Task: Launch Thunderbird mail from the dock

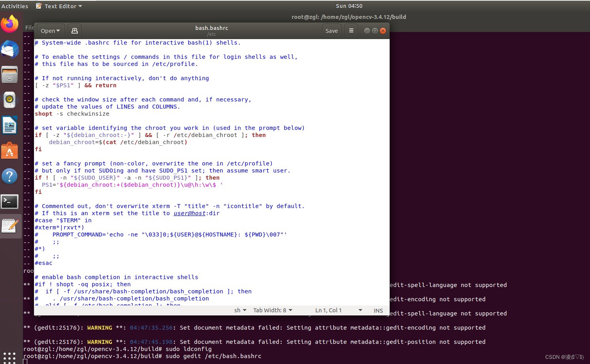Action: [x=9, y=49]
